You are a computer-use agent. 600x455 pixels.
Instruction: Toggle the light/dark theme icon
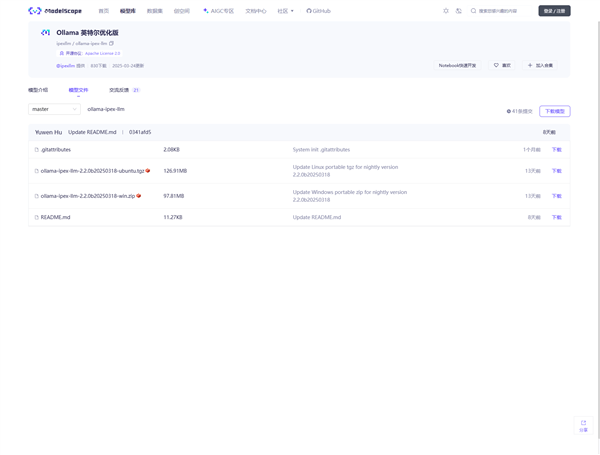(x=446, y=11)
